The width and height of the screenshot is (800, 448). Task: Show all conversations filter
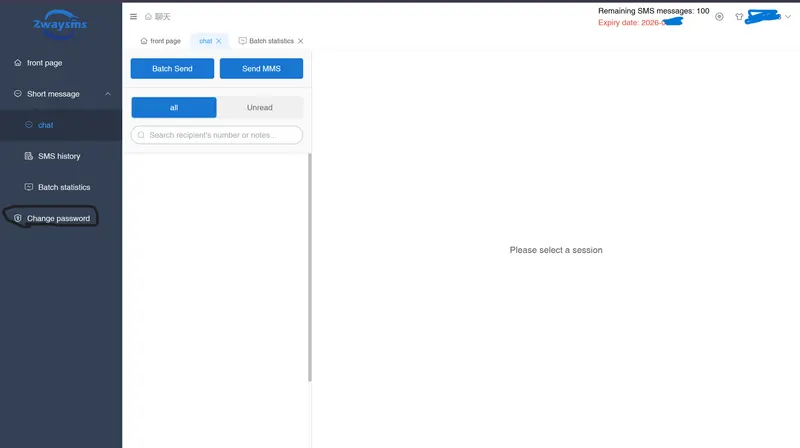174,108
